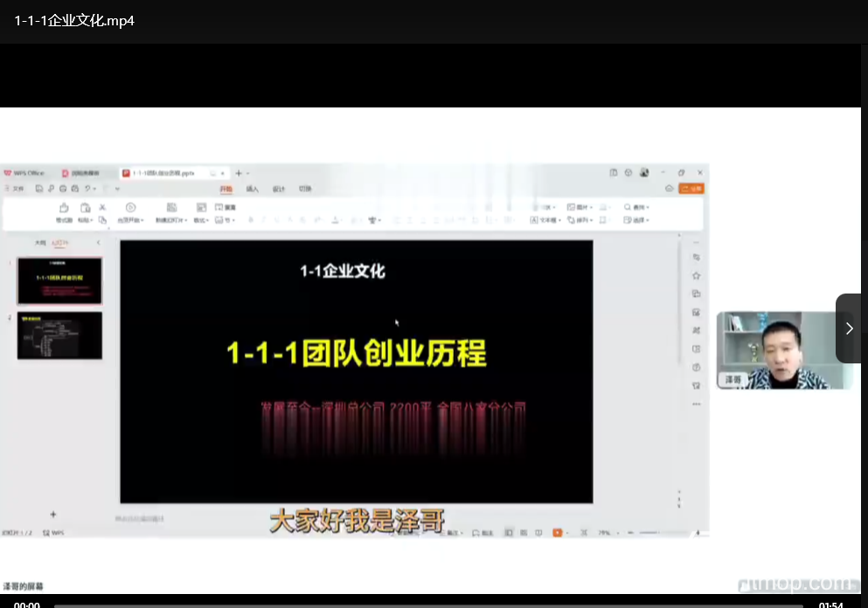The image size is (868, 608).
Task: Click the orange 分享 share button
Action: click(x=691, y=189)
